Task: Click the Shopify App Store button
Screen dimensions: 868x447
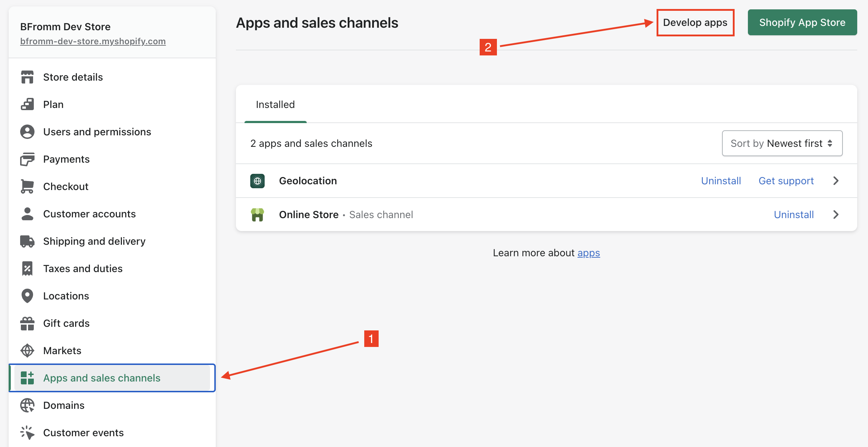Action: pyautogui.click(x=801, y=22)
